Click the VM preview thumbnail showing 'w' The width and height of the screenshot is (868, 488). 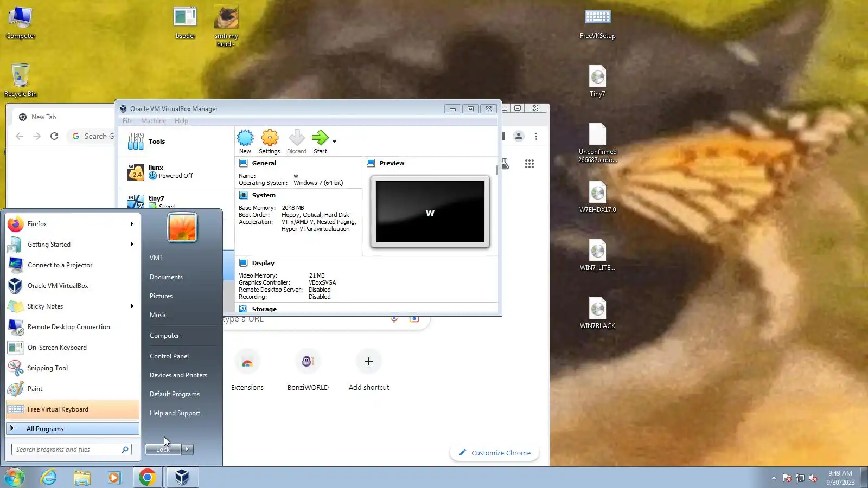click(430, 212)
